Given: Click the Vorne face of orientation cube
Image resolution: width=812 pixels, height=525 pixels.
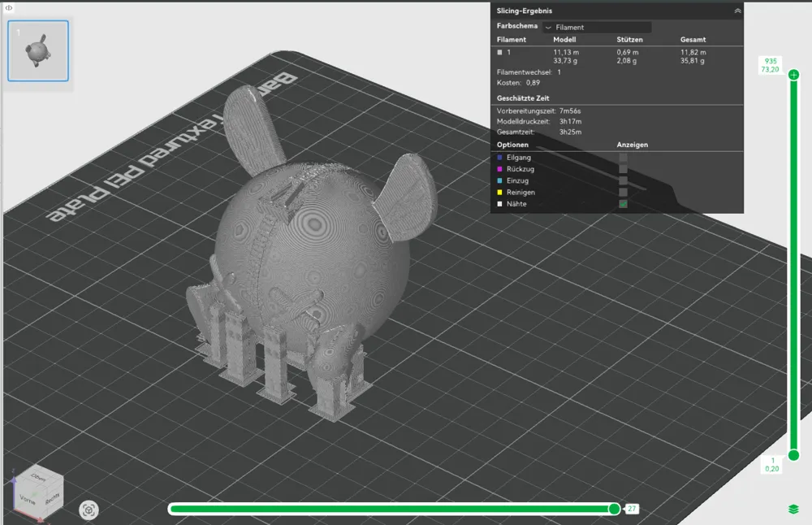Looking at the screenshot, I should pyautogui.click(x=28, y=500).
